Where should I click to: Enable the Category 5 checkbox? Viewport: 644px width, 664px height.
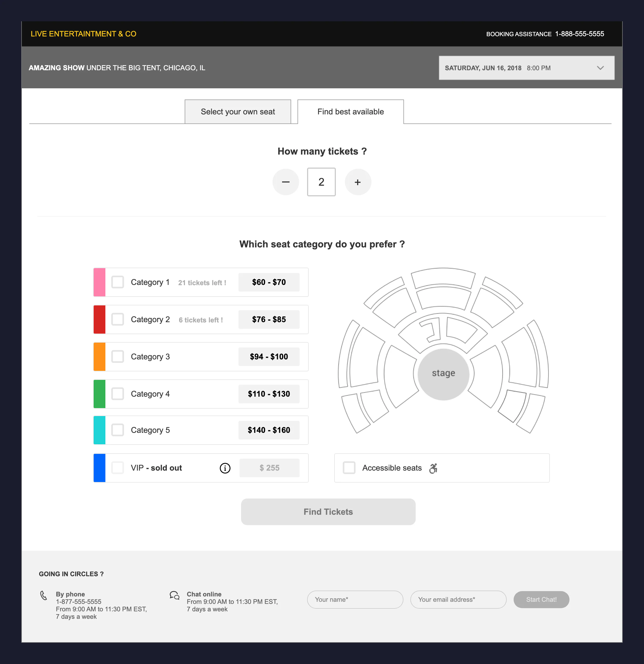point(118,430)
